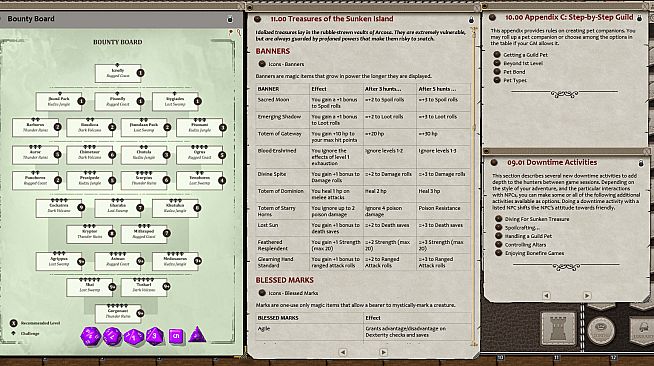The image size is (654, 366).
Task: Roll the purple d10 die
Action: (134, 336)
